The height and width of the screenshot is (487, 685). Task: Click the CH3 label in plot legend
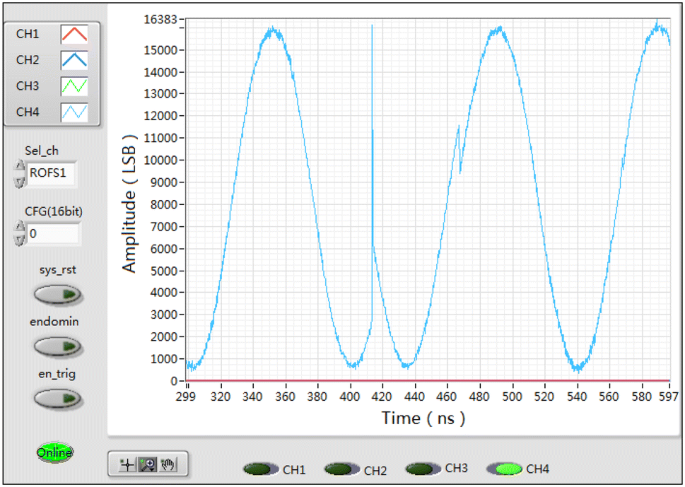pos(28,86)
